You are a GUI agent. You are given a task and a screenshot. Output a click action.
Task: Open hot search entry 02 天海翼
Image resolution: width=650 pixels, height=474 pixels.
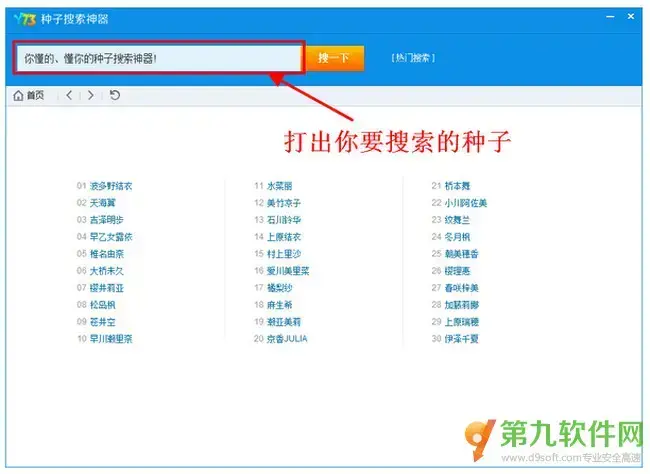102,203
